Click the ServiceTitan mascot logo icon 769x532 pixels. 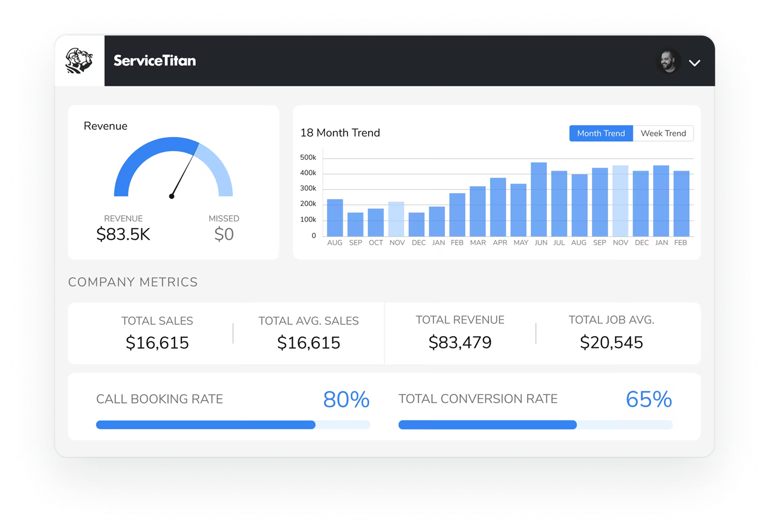79,60
